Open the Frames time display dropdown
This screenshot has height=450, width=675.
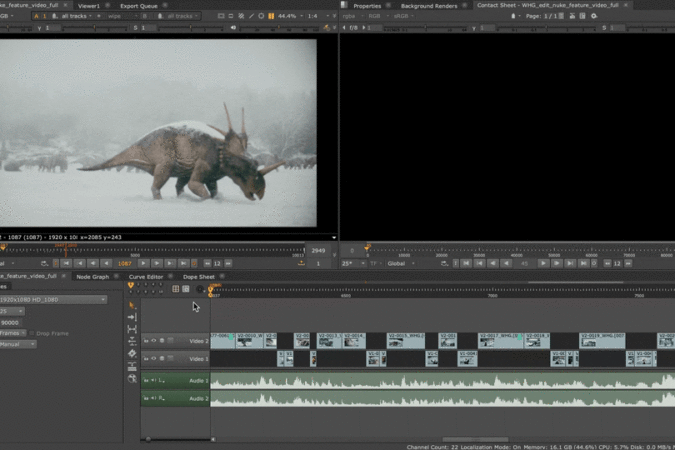(13, 333)
